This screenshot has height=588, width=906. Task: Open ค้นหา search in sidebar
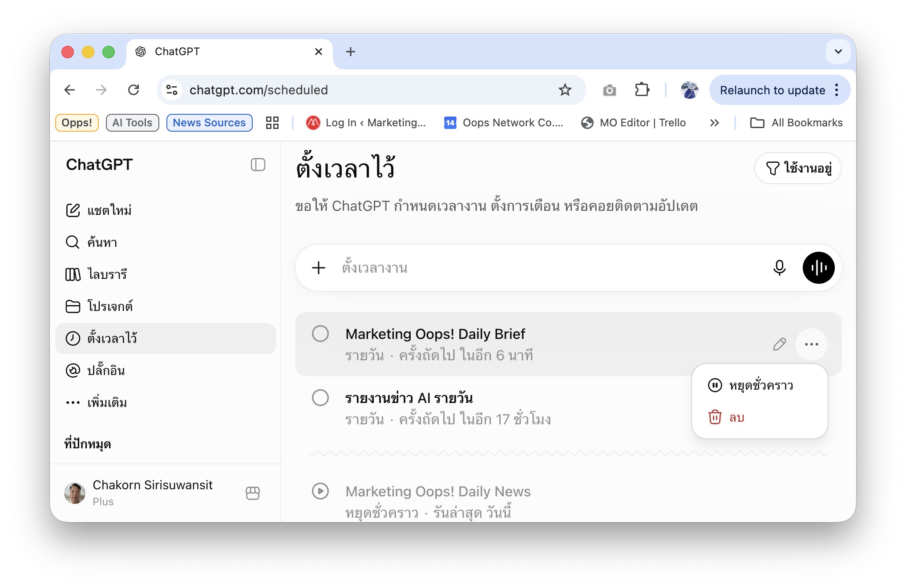165,242
